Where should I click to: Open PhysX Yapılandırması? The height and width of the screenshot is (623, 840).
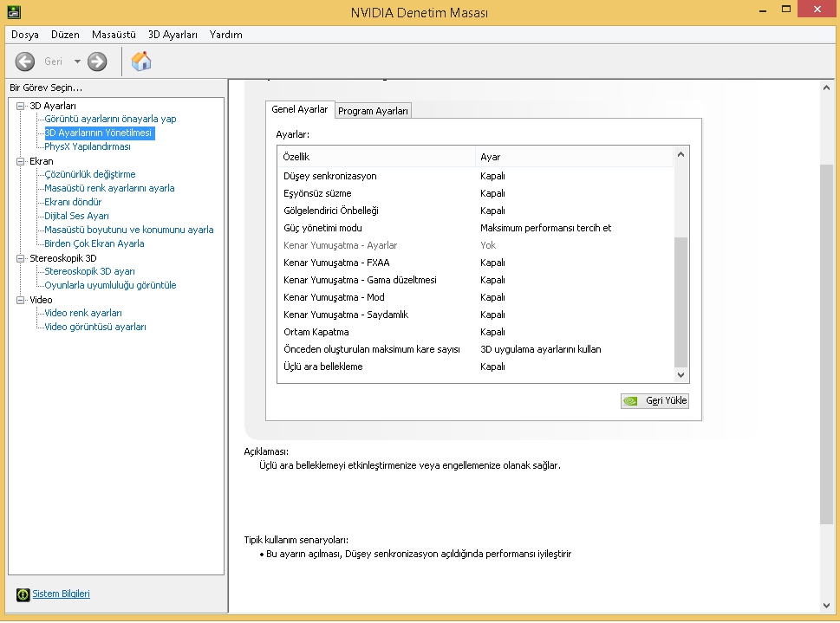(x=88, y=146)
